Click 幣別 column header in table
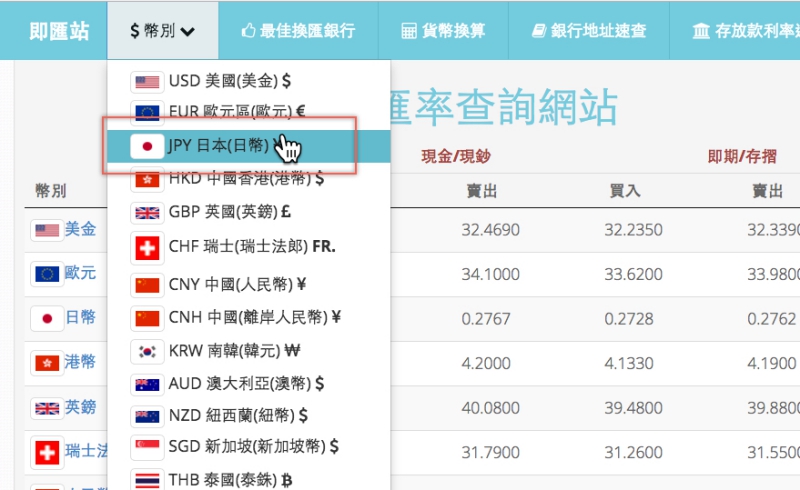This screenshot has width=800, height=490. pyautogui.click(x=51, y=190)
